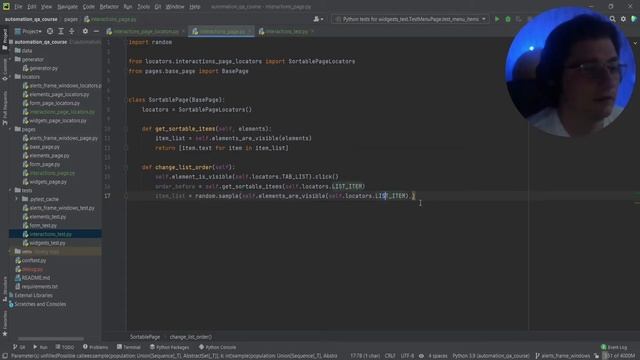Open Python Packages tool window
Image resolution: width=640 pixels, height=360 pixels.
169,347
